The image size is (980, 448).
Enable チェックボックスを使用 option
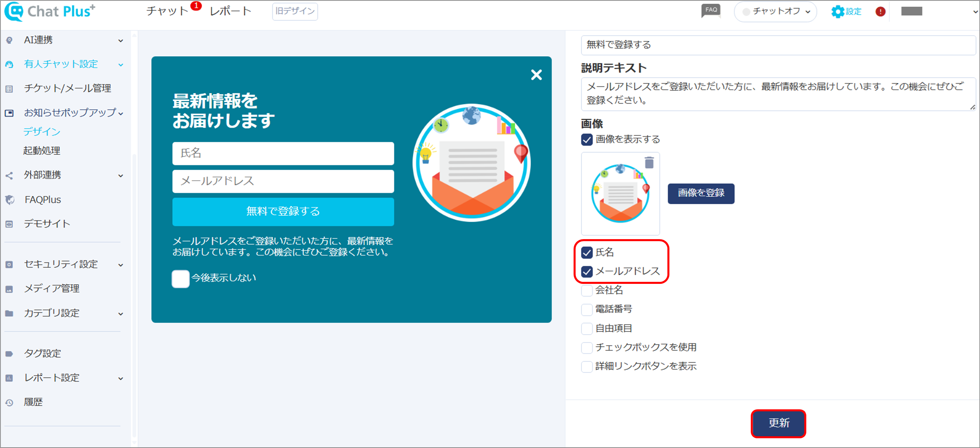(x=587, y=347)
